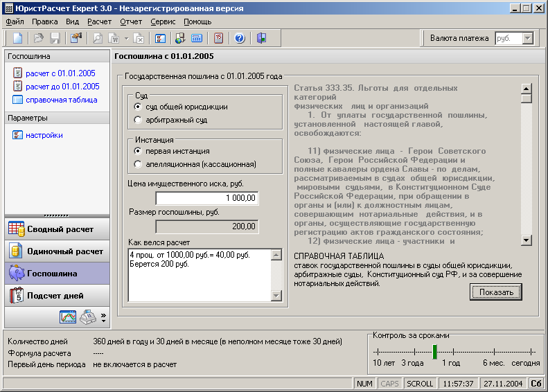Click the С6 status bar cell
Viewport: 548px width, 392px height.
pyautogui.click(x=536, y=384)
